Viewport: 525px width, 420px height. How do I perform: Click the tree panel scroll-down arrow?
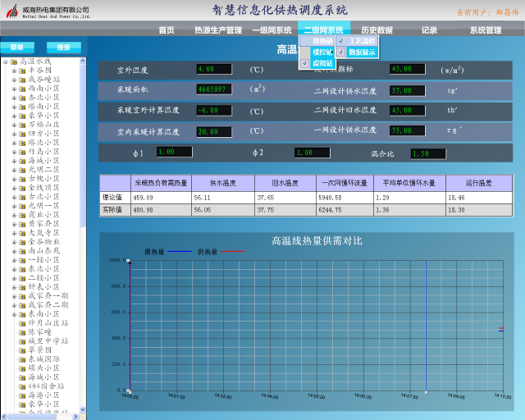pyautogui.click(x=83, y=409)
